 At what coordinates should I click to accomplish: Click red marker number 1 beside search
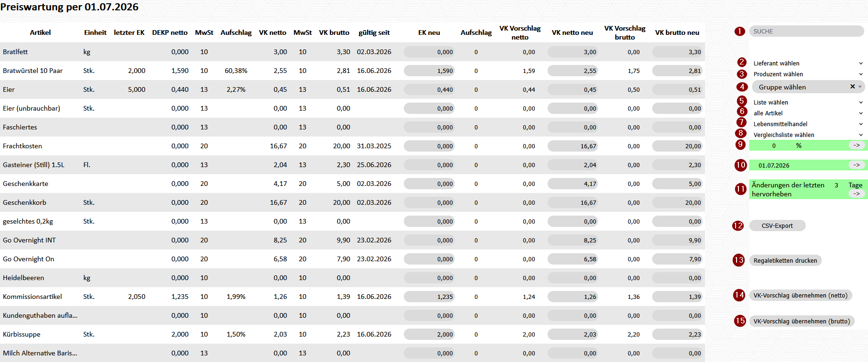pos(740,31)
